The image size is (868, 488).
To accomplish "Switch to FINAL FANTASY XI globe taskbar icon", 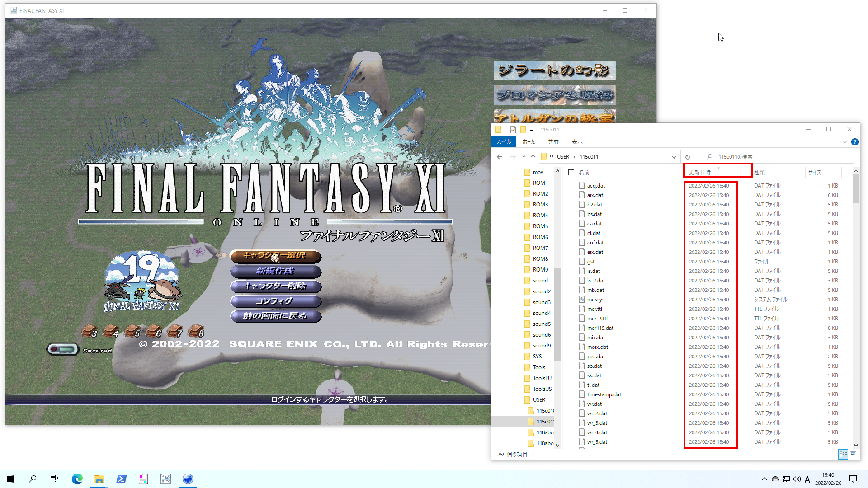I will (188, 479).
